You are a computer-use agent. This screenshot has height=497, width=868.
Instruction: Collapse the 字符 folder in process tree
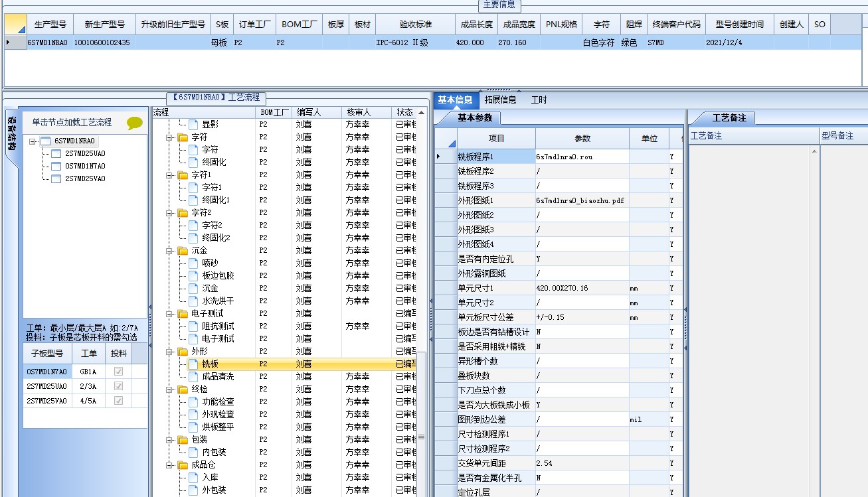click(x=171, y=137)
